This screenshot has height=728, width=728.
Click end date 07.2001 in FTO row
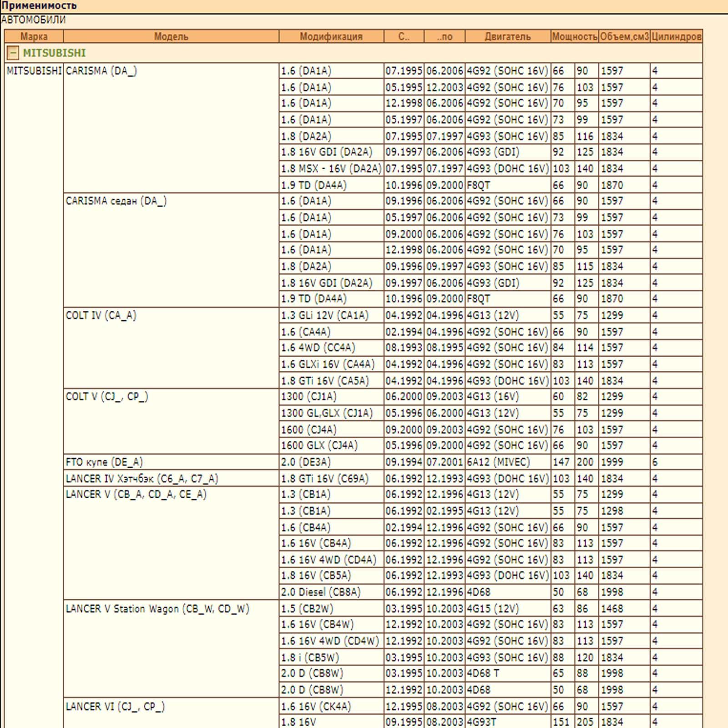coord(445,462)
